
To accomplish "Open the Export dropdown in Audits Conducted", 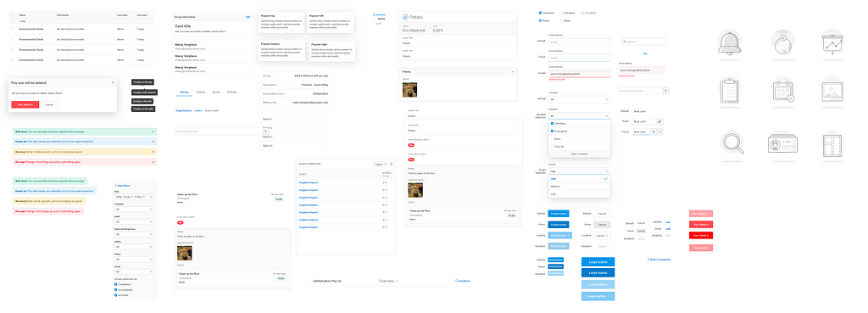I will point(380,165).
